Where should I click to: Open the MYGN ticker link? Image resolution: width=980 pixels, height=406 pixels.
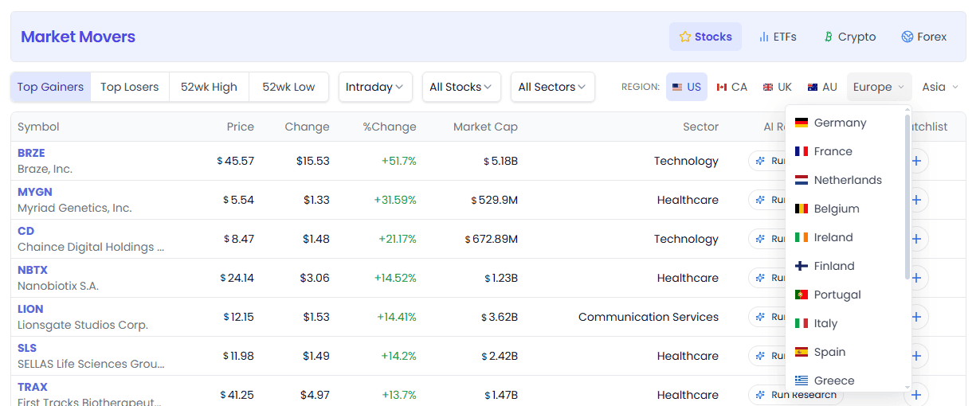coord(34,192)
